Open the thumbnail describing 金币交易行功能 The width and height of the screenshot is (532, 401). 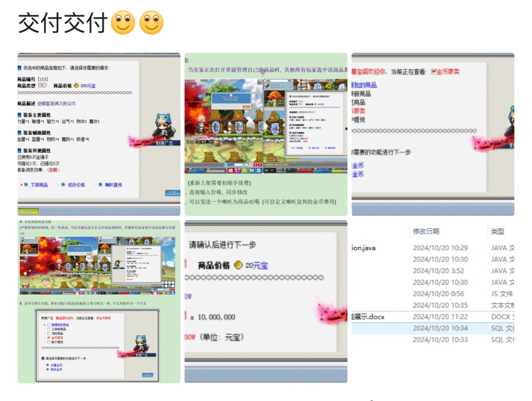(x=99, y=302)
